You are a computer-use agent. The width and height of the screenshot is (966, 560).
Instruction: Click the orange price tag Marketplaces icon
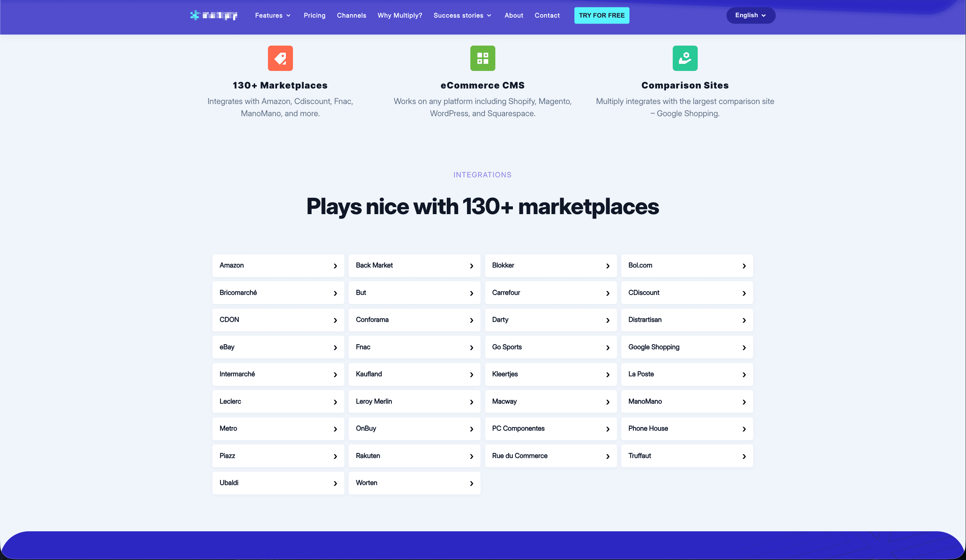280,58
